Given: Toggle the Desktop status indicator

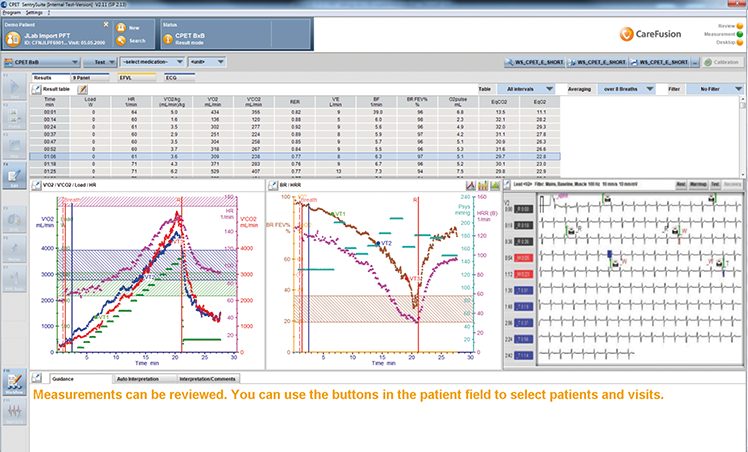Looking at the screenshot, I should click(x=740, y=42).
